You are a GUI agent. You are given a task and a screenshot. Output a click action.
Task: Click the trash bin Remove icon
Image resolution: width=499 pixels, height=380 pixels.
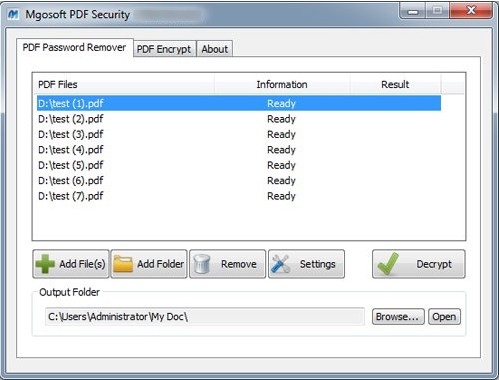[202, 264]
